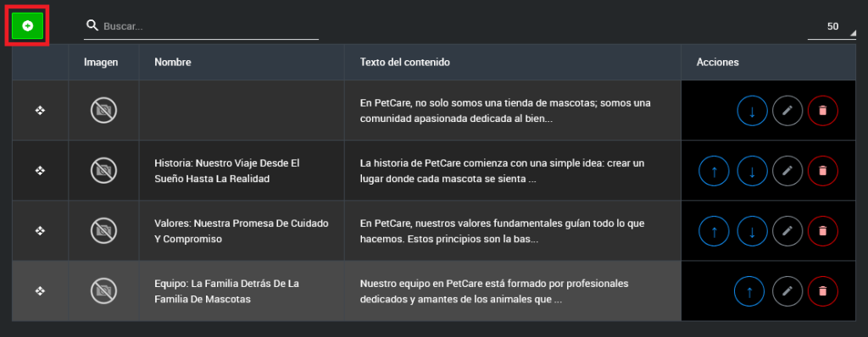Edit the Equipo row

(x=787, y=291)
